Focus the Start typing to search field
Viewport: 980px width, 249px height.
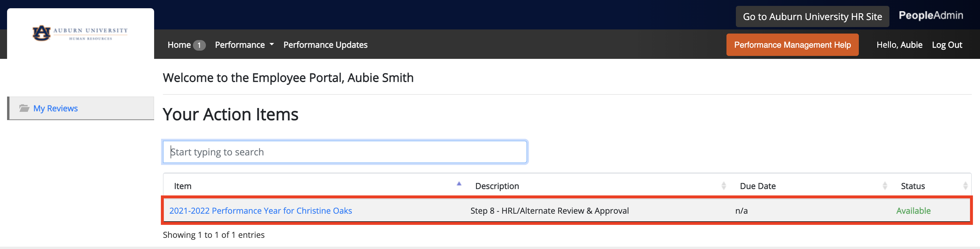pos(345,152)
